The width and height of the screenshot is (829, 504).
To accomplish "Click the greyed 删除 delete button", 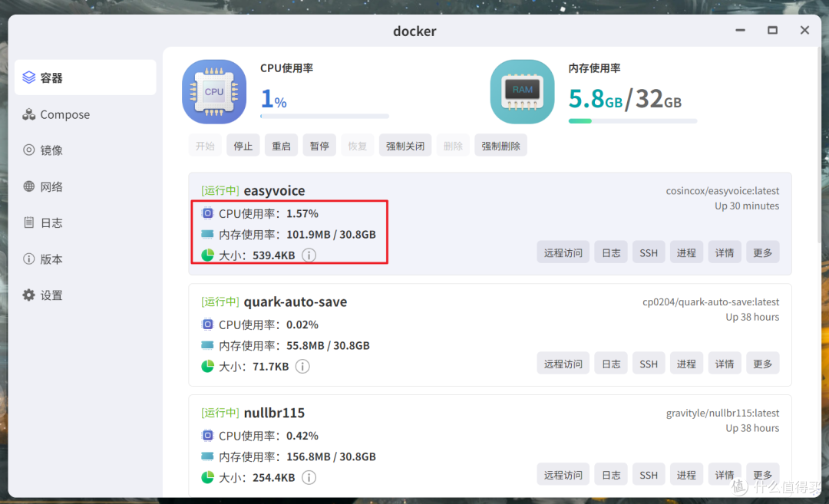I will coord(453,146).
